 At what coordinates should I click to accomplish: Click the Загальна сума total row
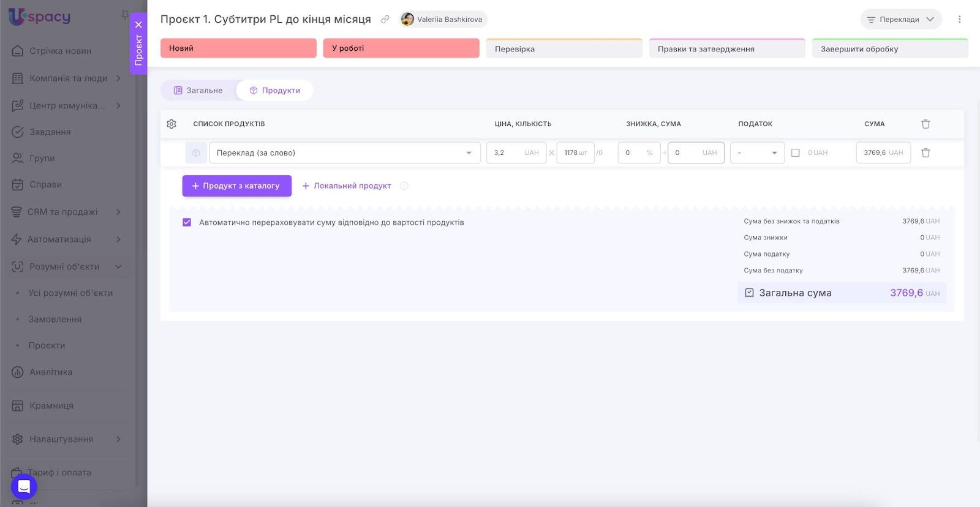[842, 293]
